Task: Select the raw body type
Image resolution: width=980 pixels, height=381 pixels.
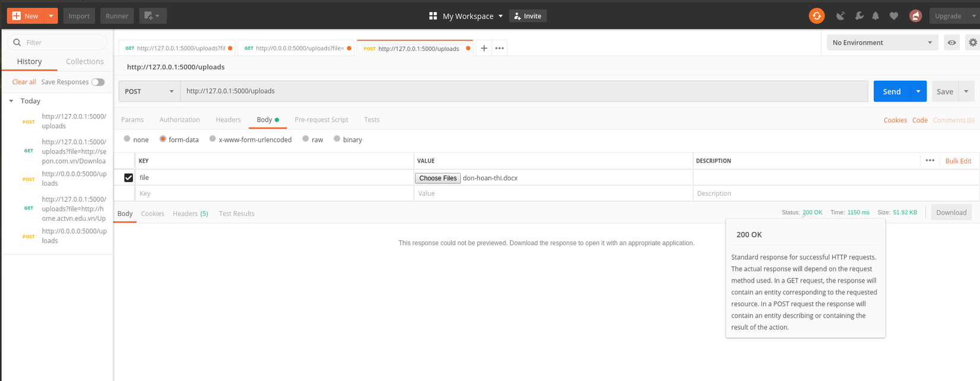Action: point(305,139)
